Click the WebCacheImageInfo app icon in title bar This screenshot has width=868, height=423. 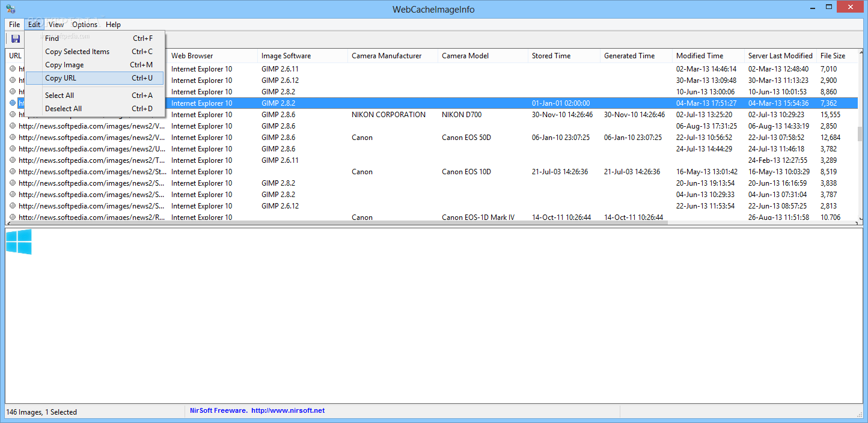click(x=10, y=9)
